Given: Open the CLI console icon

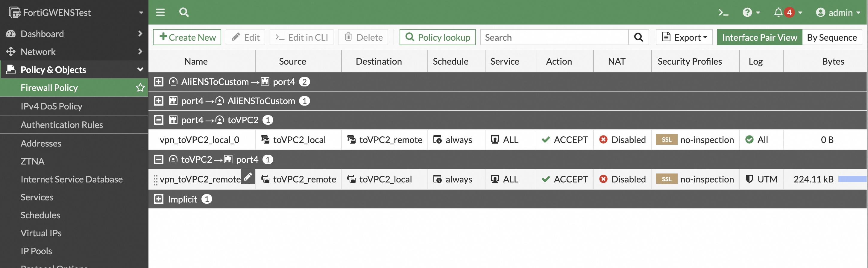Looking at the screenshot, I should pyautogui.click(x=723, y=13).
